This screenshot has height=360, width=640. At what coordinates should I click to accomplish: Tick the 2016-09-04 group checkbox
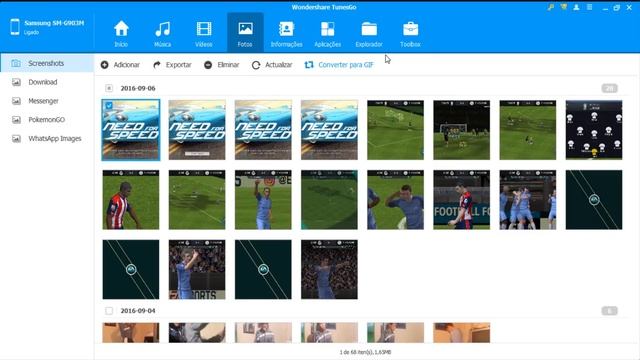coord(109,311)
